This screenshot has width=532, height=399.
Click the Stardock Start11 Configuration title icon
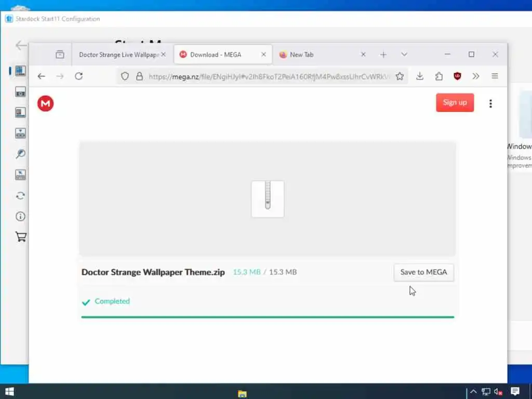click(x=9, y=19)
